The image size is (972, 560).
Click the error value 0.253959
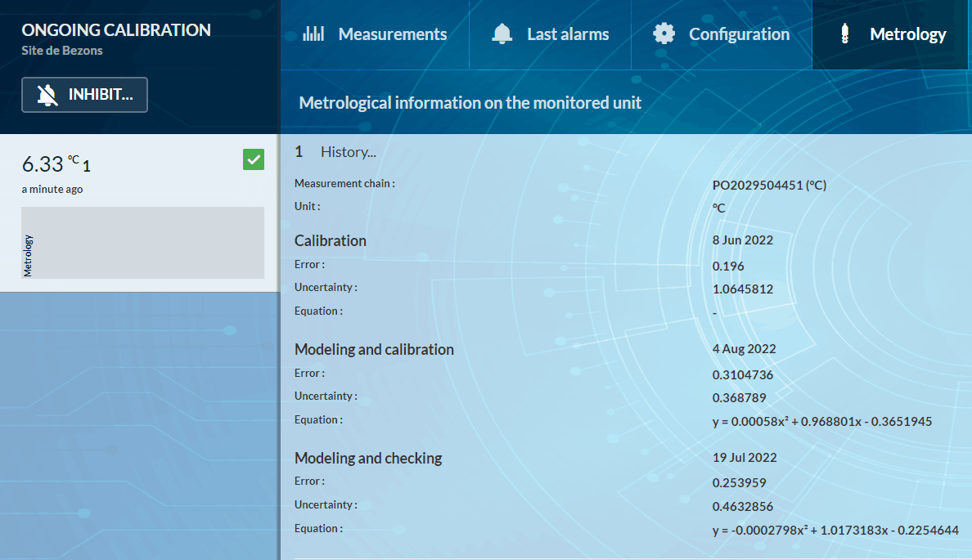(739, 483)
